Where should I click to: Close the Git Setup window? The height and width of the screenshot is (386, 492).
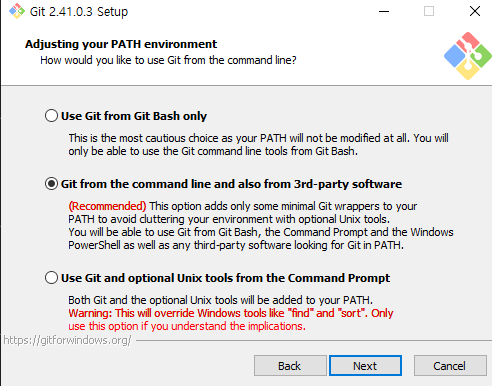(x=475, y=11)
